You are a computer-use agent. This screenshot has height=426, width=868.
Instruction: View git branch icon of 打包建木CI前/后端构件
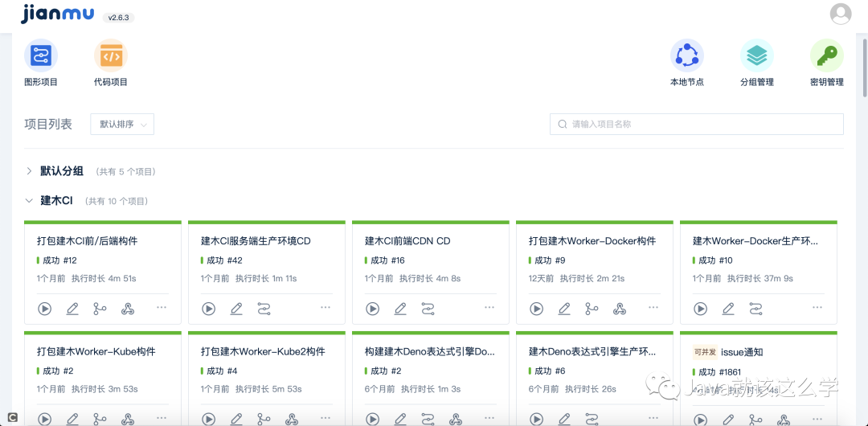[x=100, y=309]
